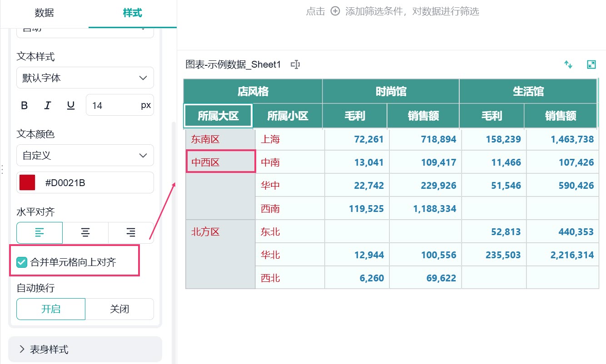
Task: Toggle underline text formatting
Action: (x=71, y=105)
